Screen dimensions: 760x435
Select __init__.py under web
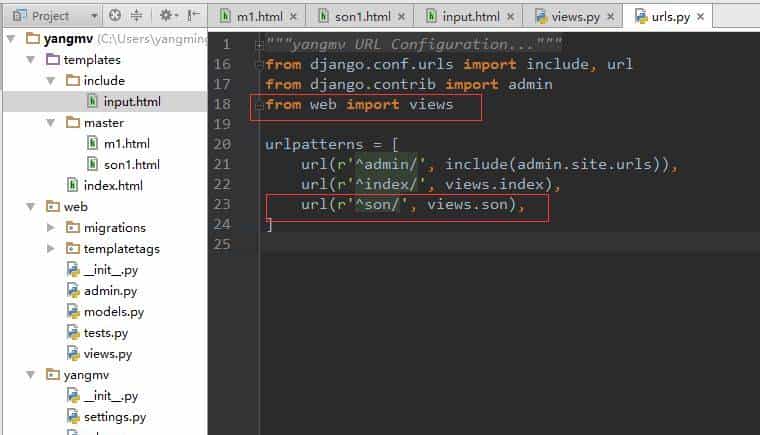click(111, 270)
